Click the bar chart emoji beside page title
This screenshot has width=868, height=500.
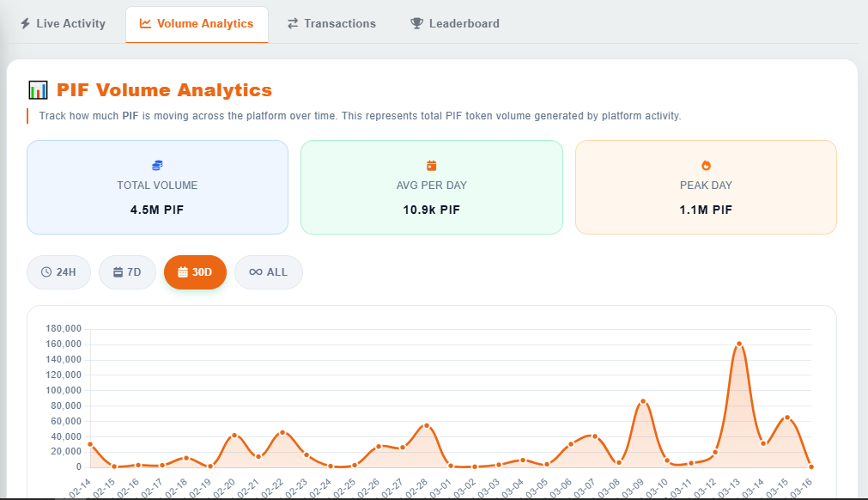[x=38, y=90]
